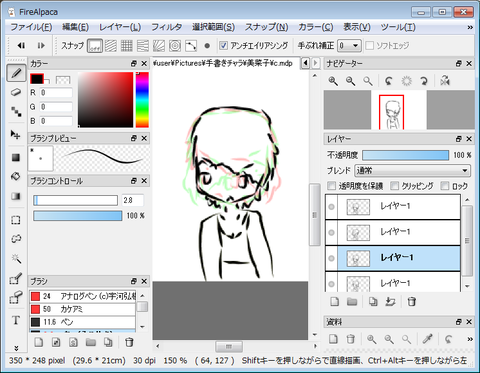Float the Color panel
Image resolution: width=480 pixels, height=373 pixels.
click(133, 63)
